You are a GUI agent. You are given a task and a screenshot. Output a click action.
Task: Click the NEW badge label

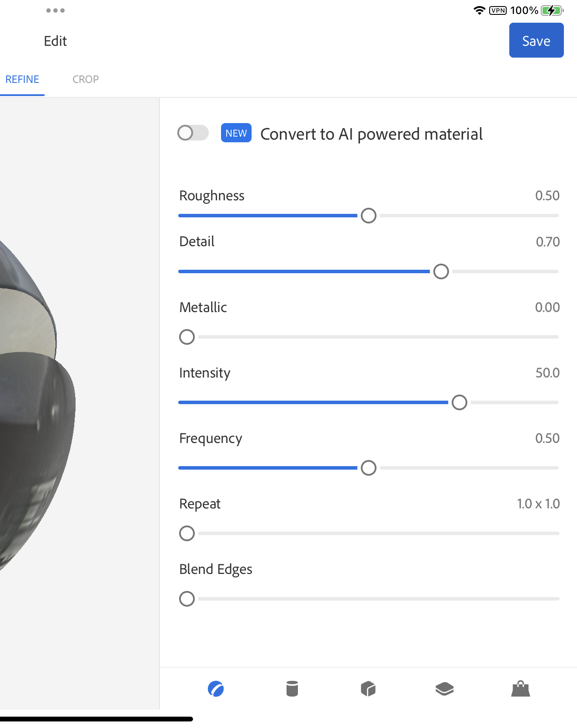coord(236,133)
